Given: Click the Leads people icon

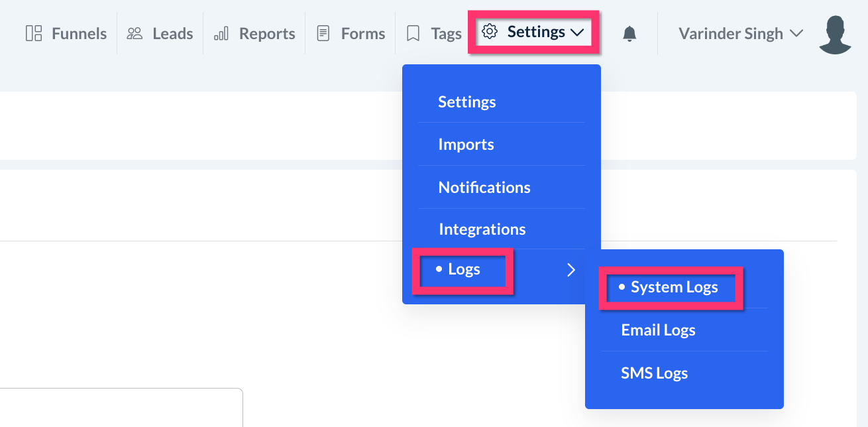Looking at the screenshot, I should (135, 33).
